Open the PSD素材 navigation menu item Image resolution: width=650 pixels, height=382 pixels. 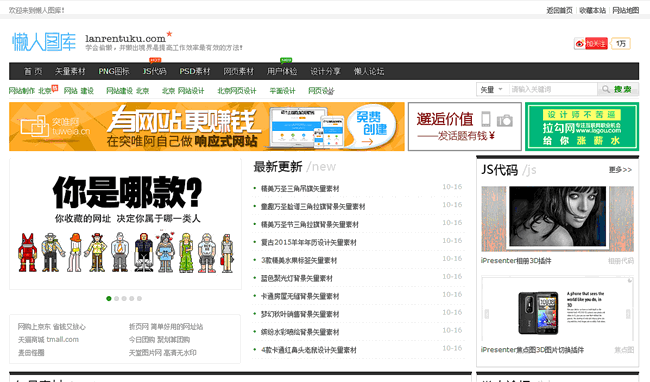(195, 71)
